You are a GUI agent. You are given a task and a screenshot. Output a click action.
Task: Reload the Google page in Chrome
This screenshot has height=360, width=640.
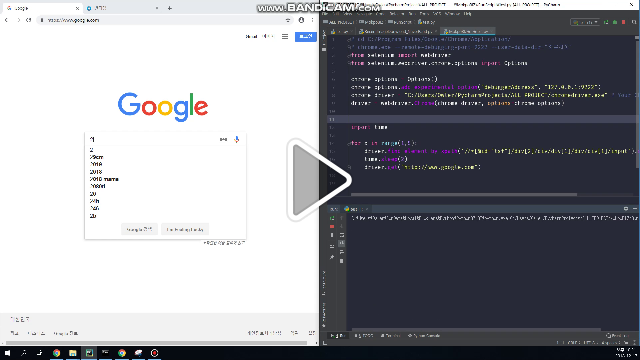tap(29, 20)
